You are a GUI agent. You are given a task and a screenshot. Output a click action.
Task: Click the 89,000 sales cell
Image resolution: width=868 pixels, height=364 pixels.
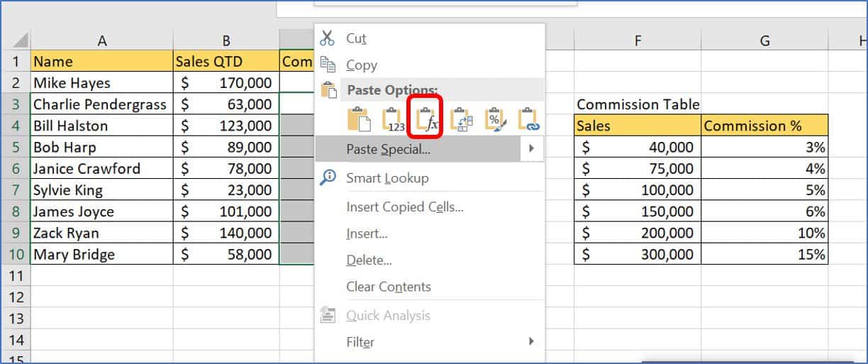tap(226, 147)
